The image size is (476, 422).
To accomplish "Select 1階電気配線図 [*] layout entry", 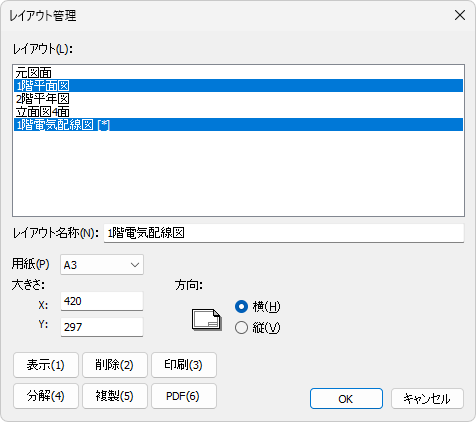I will 238,125.
